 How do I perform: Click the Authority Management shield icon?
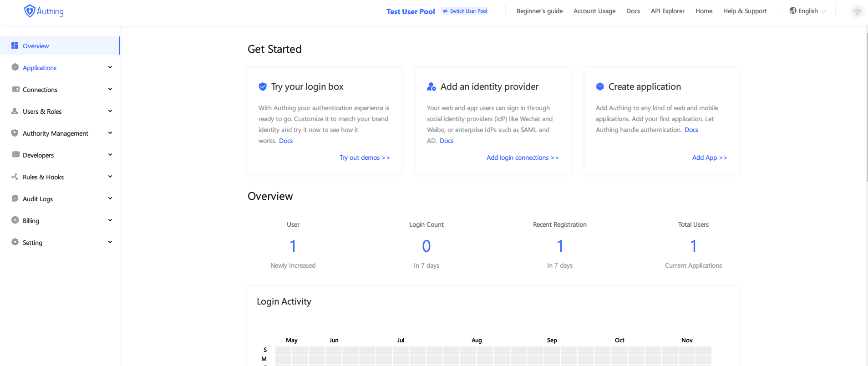click(15, 133)
